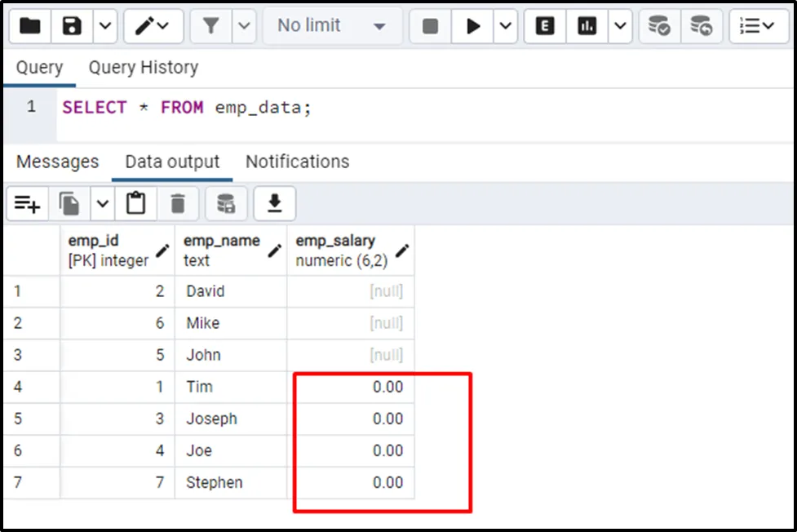Screen dimensions: 797x532
Task: Click the Save File floppy disk icon
Action: 73,26
